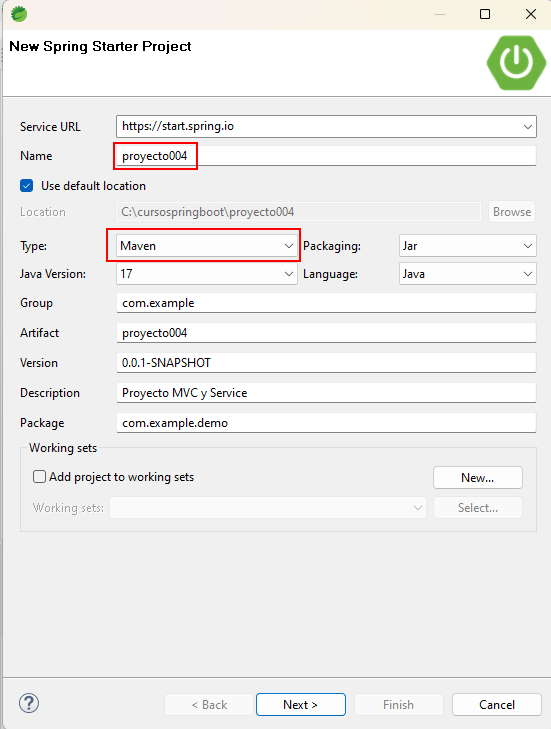Click the Version field 0.0.1-SNAPSHOT
551x729 pixels.
[326, 363]
